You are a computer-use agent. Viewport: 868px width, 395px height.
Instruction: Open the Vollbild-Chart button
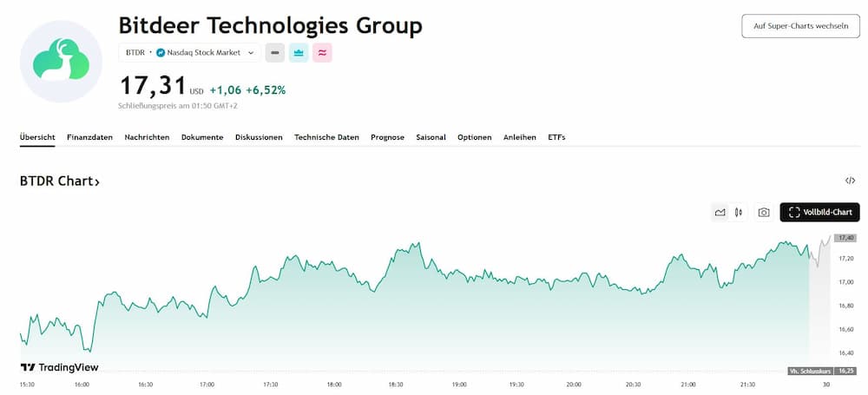click(820, 212)
